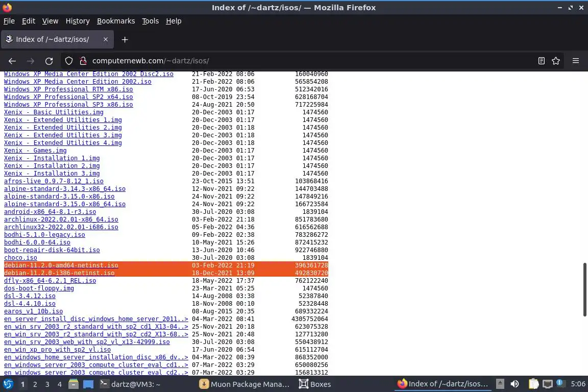Open the Firefox hamburger menu

(576, 61)
